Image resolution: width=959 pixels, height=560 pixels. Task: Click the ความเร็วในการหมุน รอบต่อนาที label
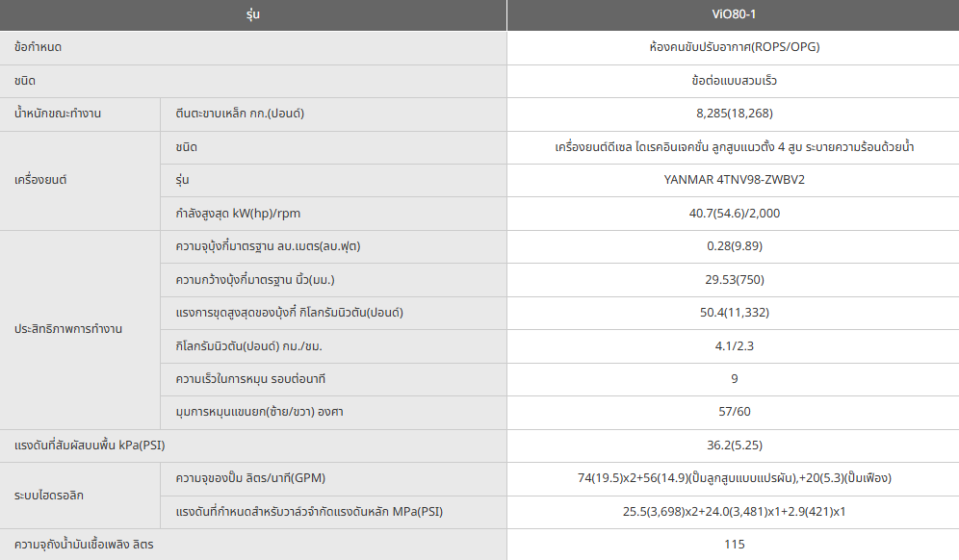tap(257, 379)
